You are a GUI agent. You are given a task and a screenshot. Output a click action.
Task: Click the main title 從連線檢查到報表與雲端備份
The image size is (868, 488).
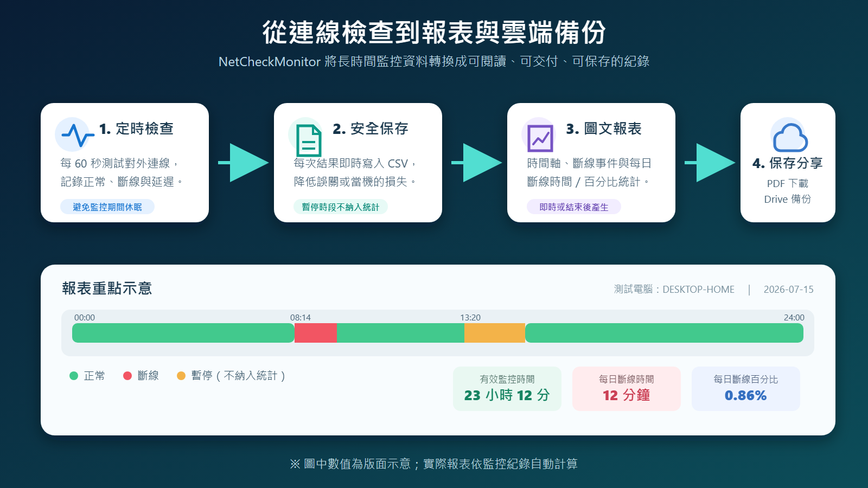click(x=434, y=33)
